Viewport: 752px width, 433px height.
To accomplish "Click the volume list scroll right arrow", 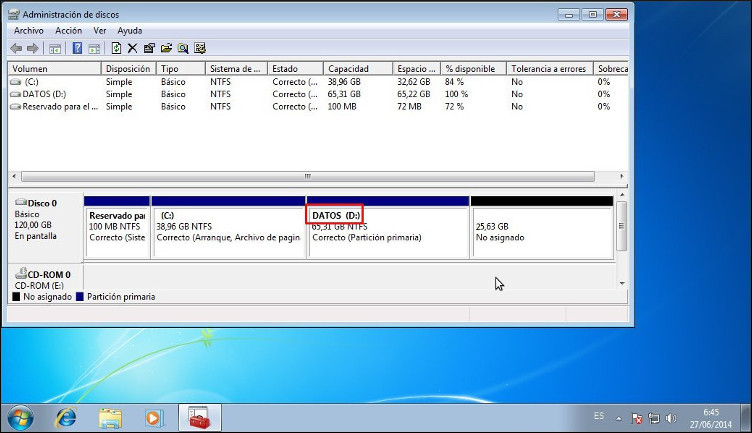I will [622, 176].
